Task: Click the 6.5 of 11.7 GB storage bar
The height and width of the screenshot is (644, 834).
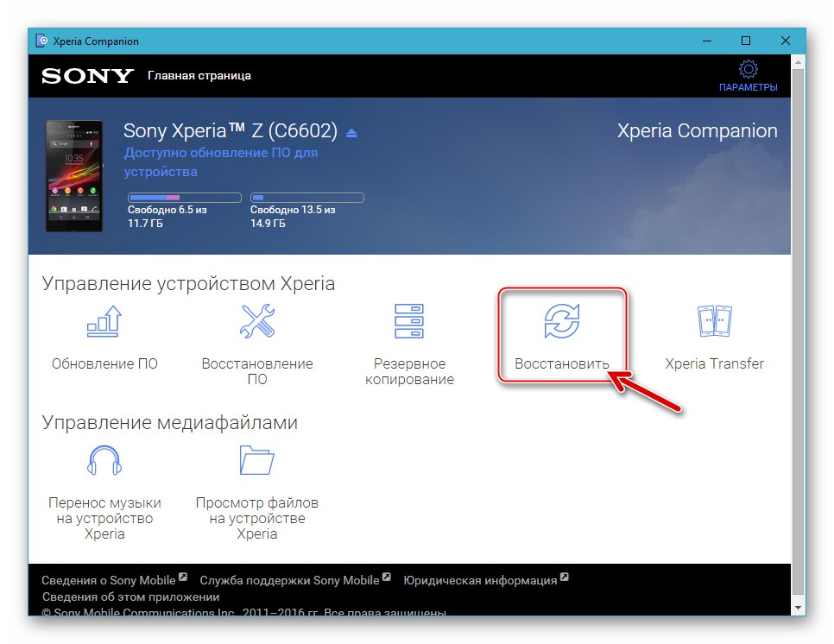Action: tap(182, 197)
